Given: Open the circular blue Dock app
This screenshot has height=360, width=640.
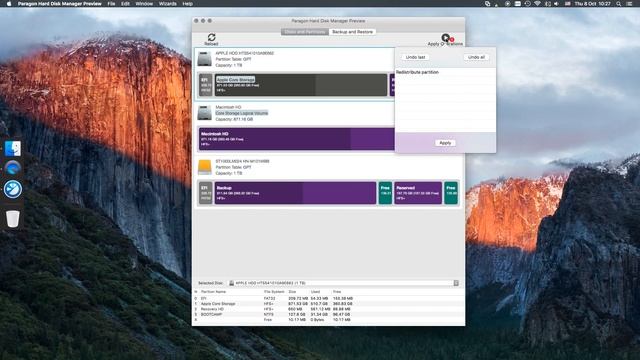Looking at the screenshot, I should coord(13,189).
